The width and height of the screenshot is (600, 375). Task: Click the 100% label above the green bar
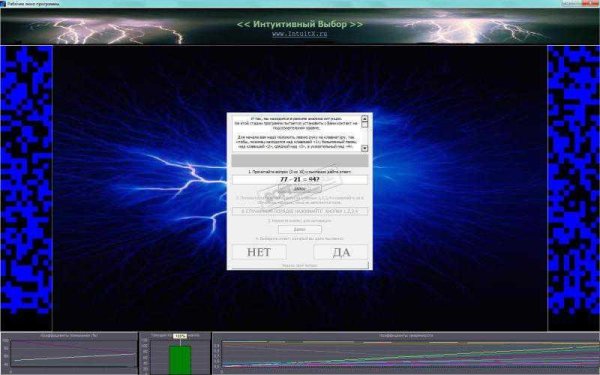click(180, 336)
